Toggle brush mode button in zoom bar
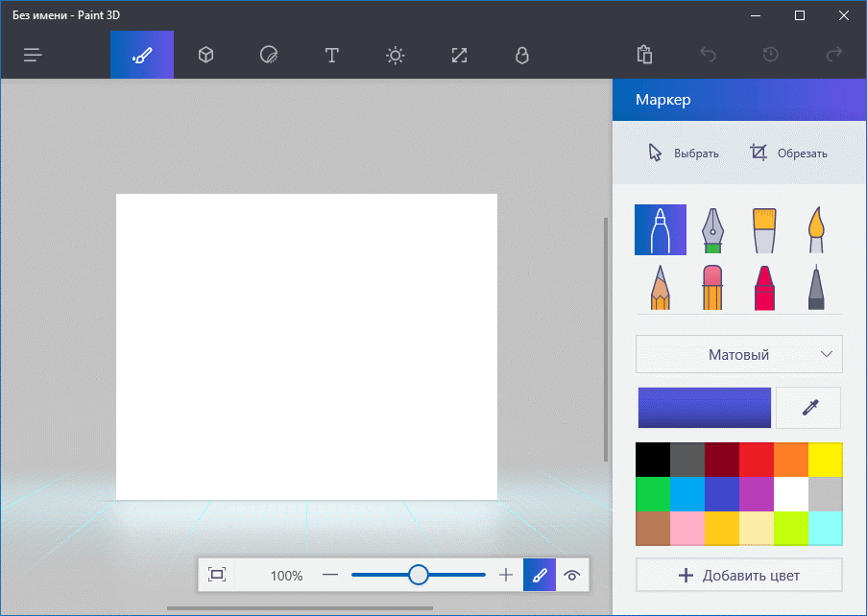The width and height of the screenshot is (867, 616). click(x=540, y=575)
